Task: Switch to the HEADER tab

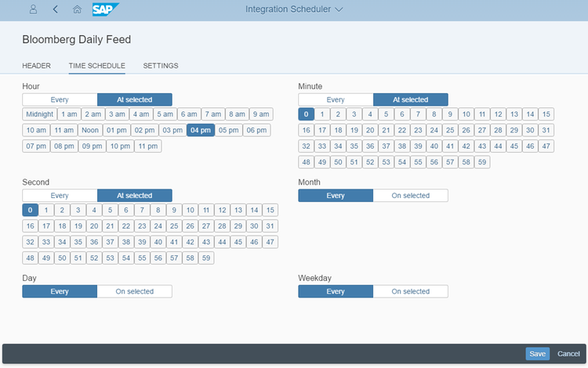Action: 37,66
